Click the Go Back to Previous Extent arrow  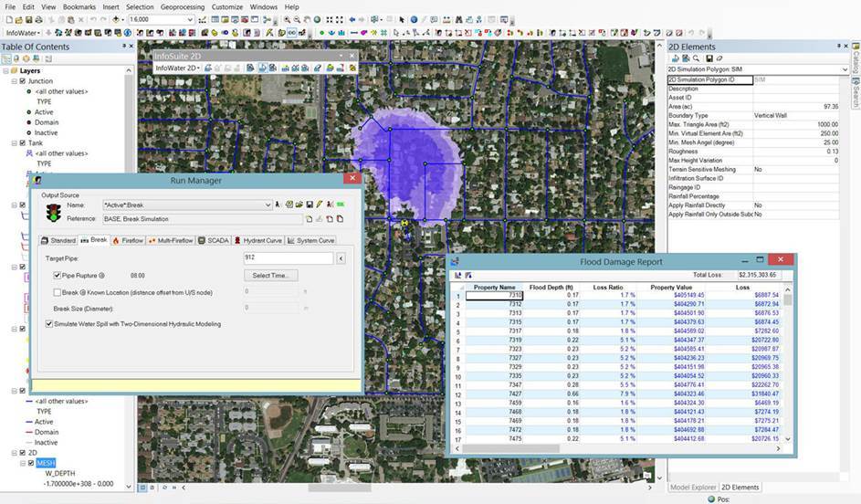[352, 20]
